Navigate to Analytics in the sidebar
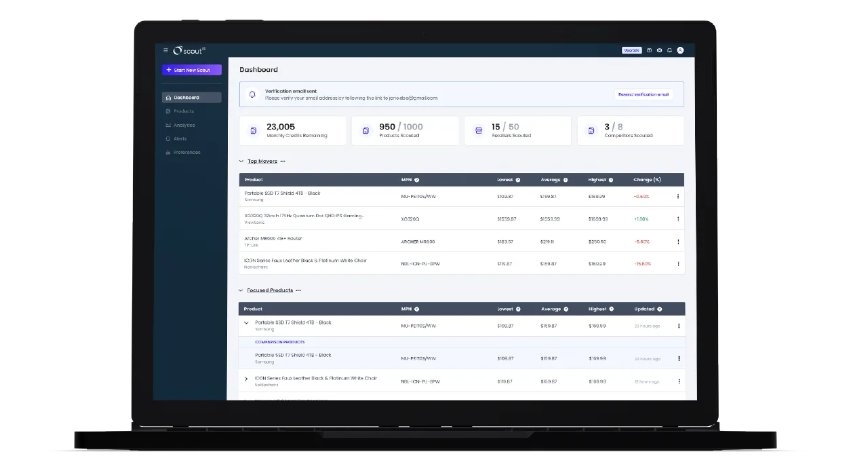This screenshot has width=868, height=475. click(184, 125)
